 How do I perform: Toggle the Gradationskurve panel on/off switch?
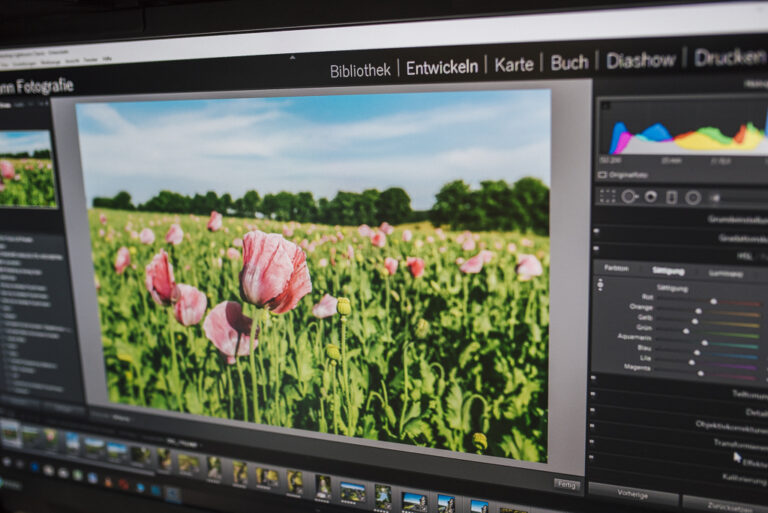point(596,231)
